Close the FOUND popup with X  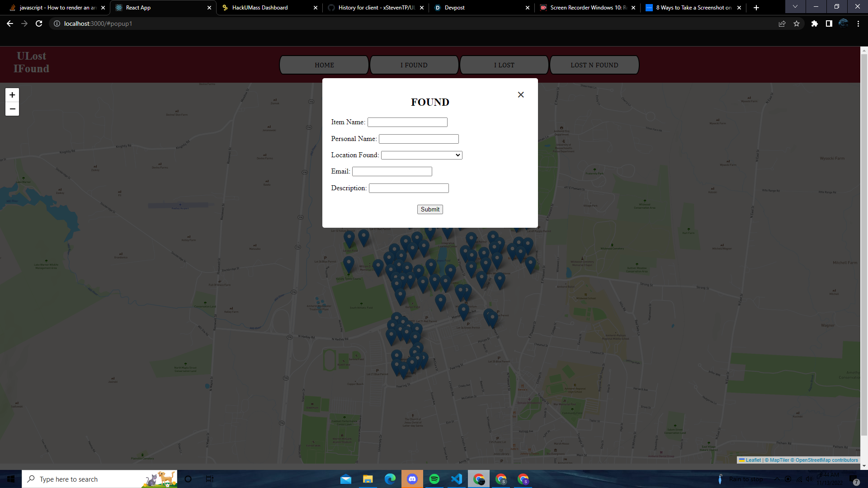click(521, 94)
